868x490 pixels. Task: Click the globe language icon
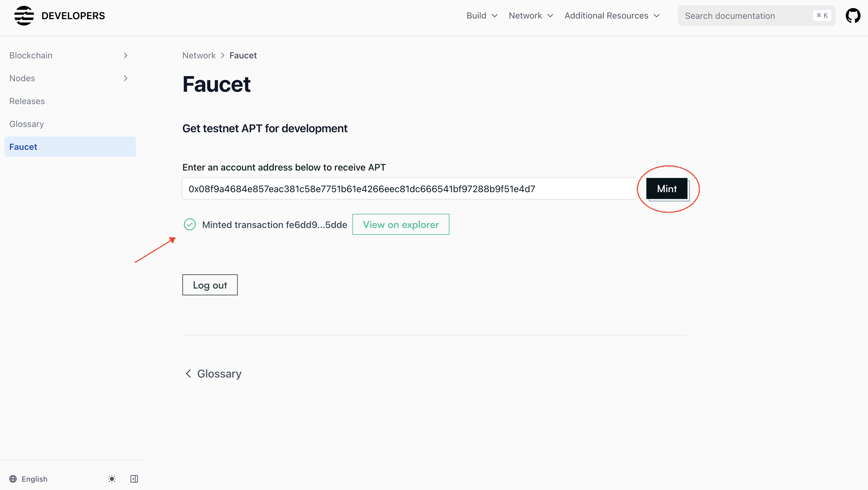(x=13, y=479)
